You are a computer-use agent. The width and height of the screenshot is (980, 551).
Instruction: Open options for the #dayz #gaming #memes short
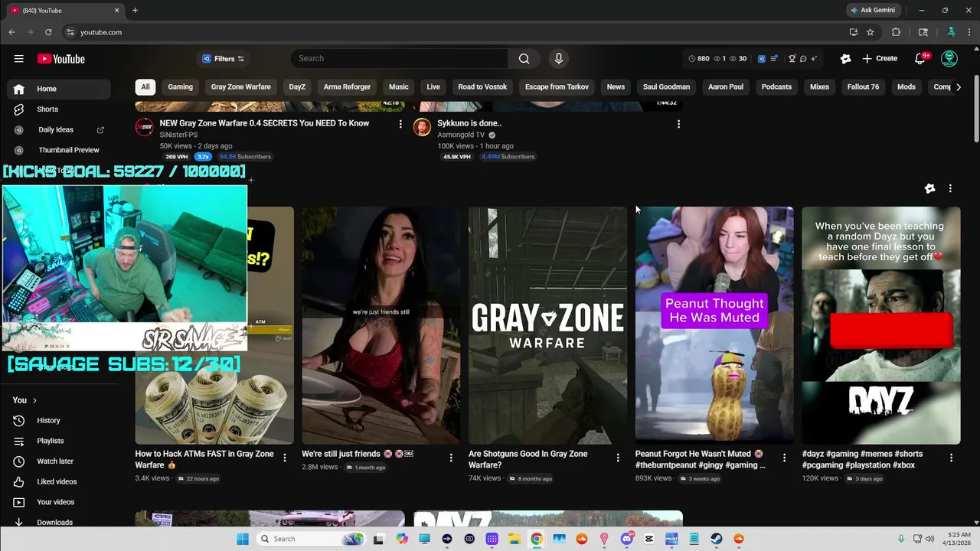tap(951, 458)
